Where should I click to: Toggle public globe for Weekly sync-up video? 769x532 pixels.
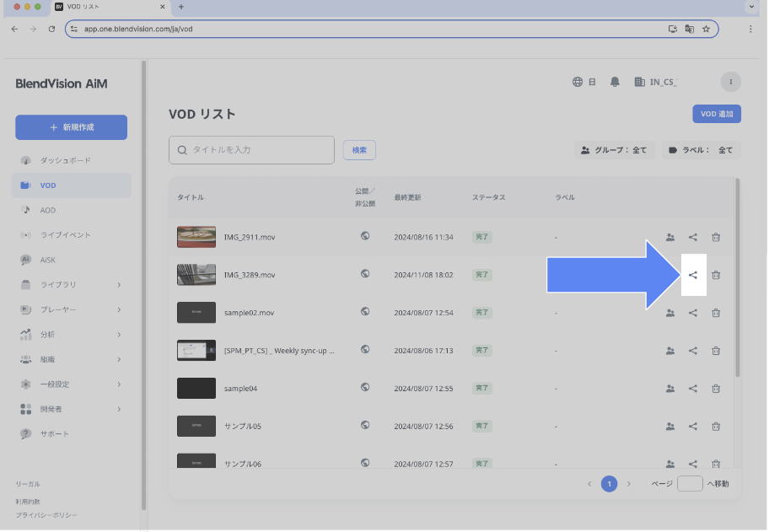[x=365, y=349]
